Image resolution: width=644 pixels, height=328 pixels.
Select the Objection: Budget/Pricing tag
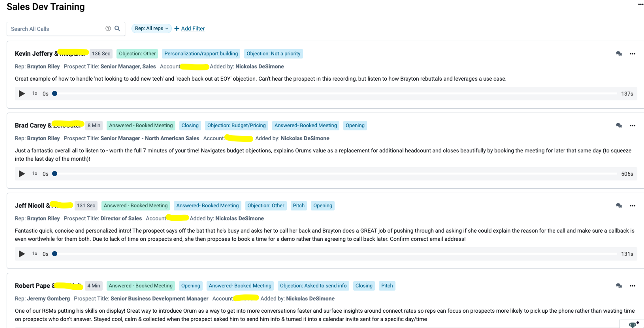pos(236,125)
